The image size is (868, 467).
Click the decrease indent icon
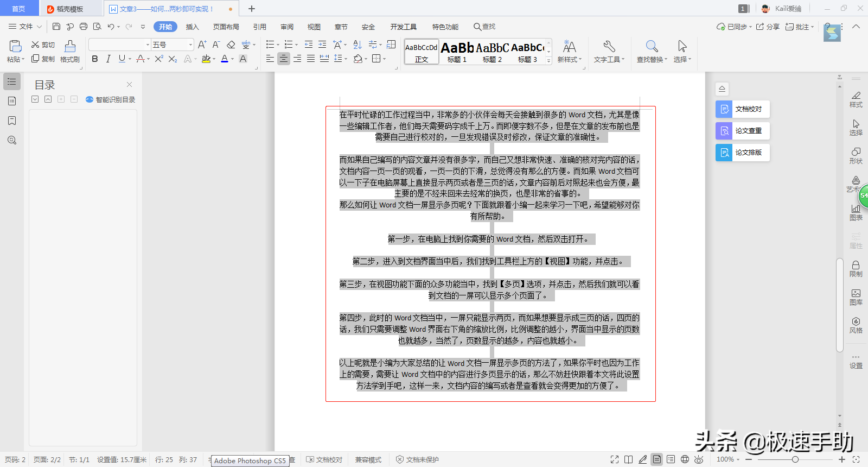pos(309,45)
